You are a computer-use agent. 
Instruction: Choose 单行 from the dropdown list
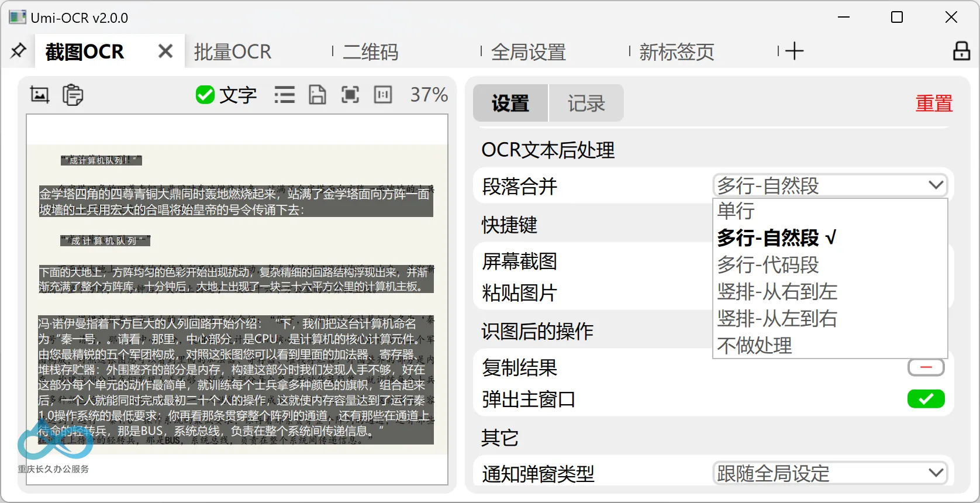830,211
